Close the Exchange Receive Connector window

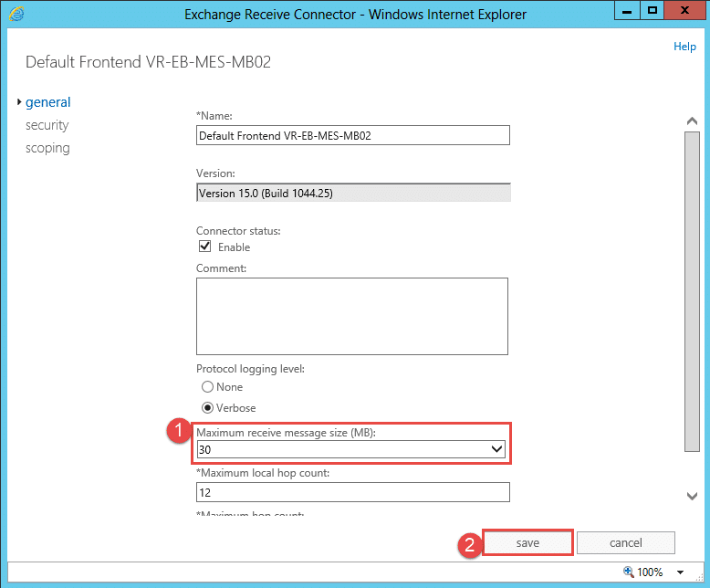coord(684,11)
